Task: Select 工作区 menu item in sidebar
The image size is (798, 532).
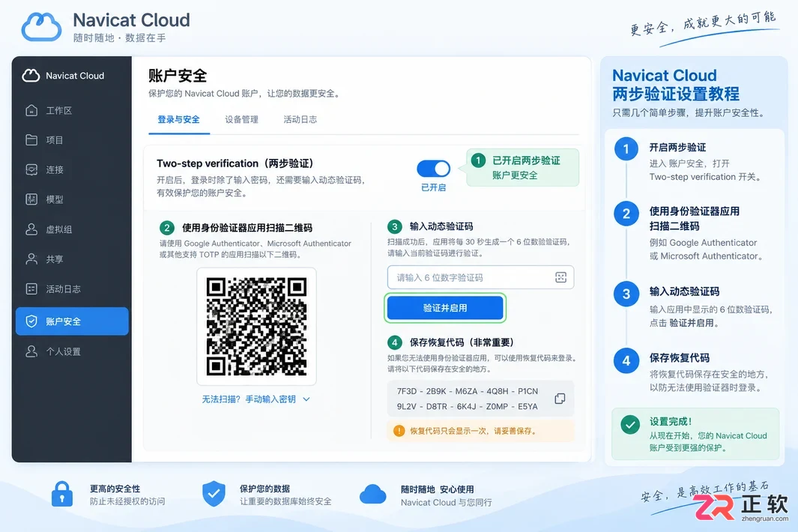Action: 72,110
